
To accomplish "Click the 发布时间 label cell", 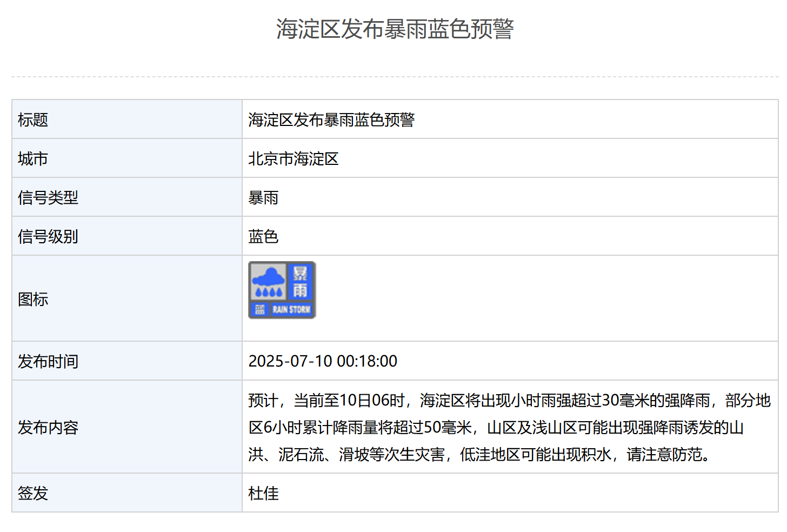I will pos(127,361).
